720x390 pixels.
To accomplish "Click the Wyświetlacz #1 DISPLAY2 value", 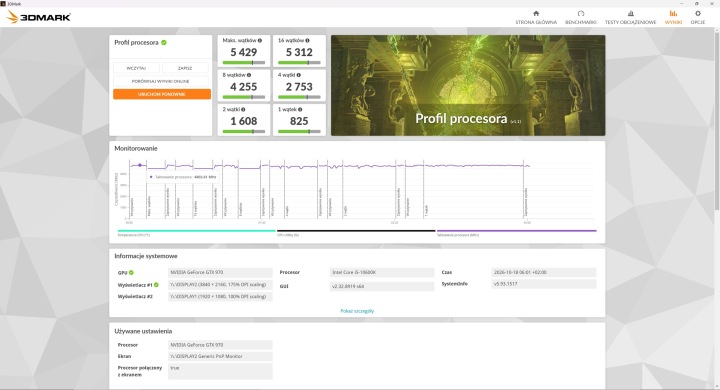I will coord(220,284).
